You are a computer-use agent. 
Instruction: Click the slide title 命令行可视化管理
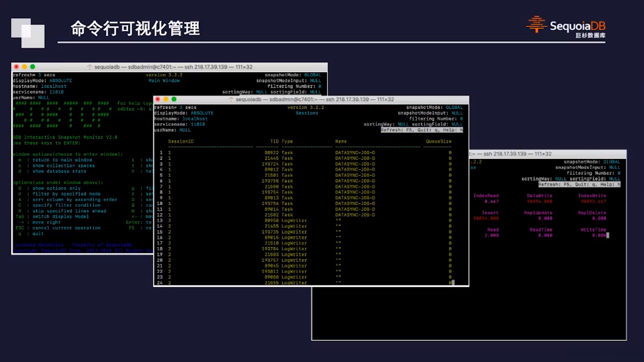[135, 28]
